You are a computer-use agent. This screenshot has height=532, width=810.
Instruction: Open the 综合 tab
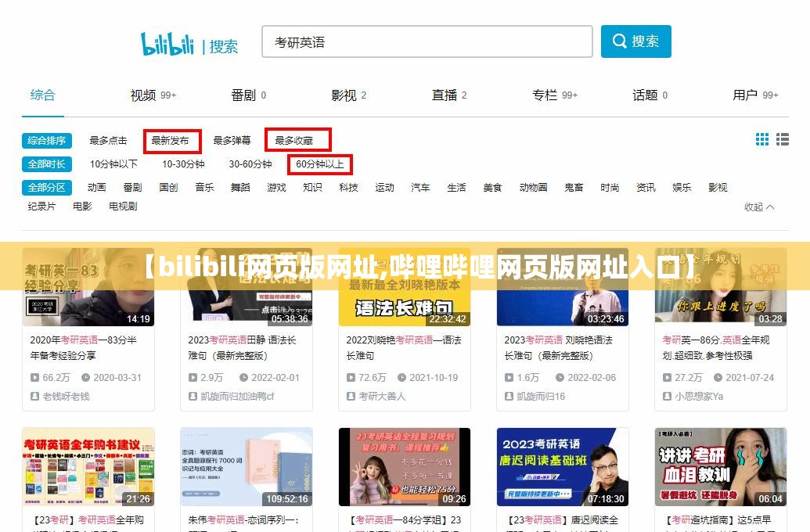[x=42, y=95]
